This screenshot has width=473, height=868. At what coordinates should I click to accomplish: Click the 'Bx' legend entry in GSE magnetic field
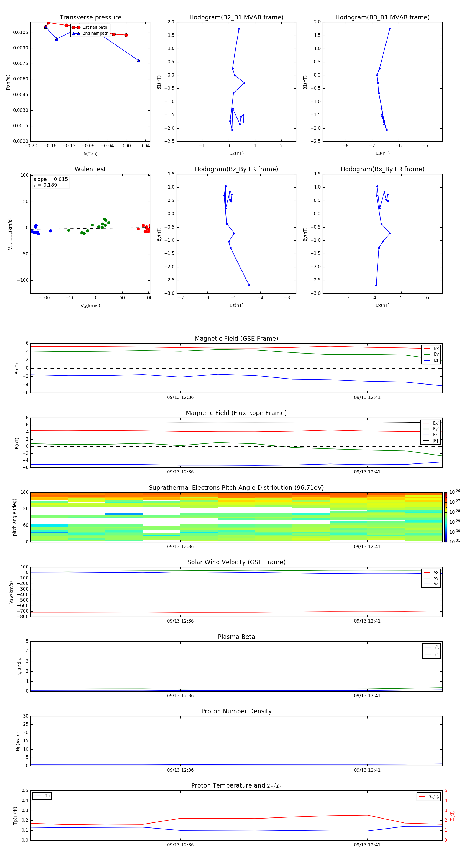coord(431,349)
